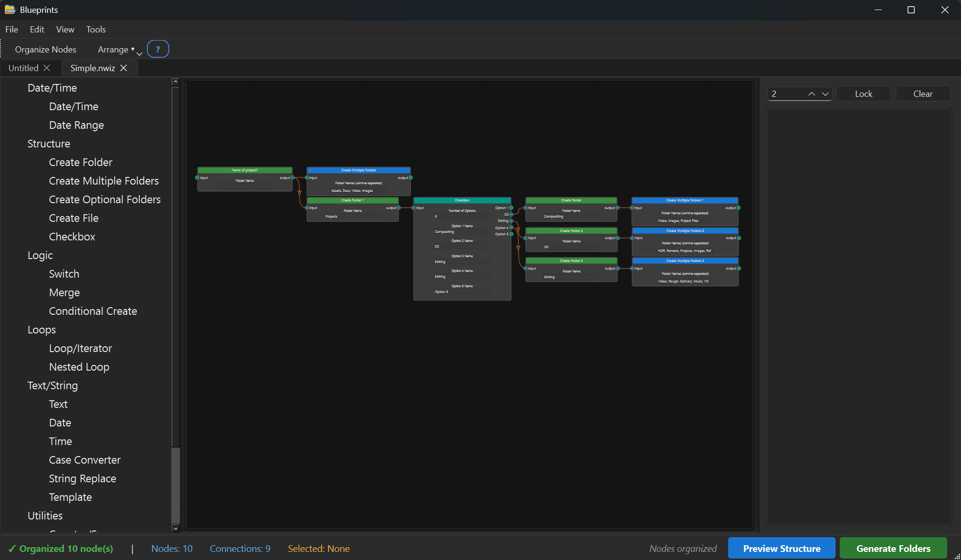Decrease the preview depth value with down arrow

point(825,94)
